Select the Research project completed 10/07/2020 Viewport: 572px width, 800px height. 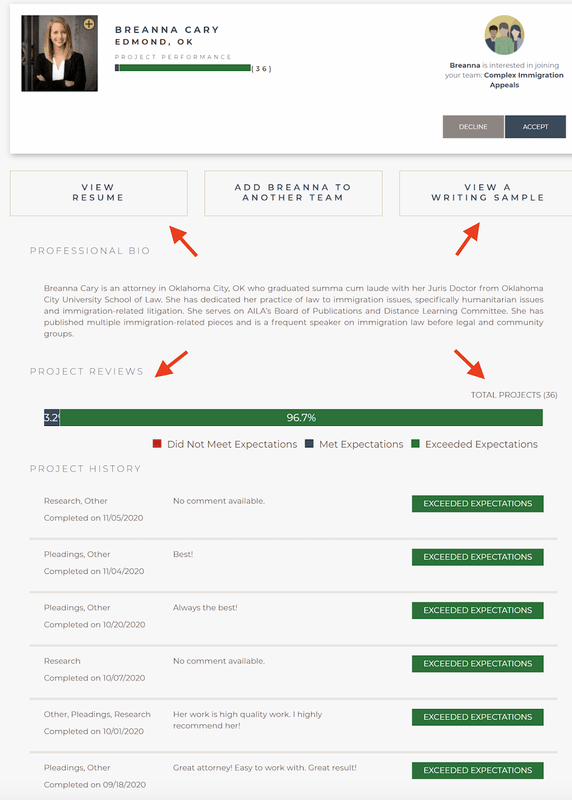click(x=293, y=669)
